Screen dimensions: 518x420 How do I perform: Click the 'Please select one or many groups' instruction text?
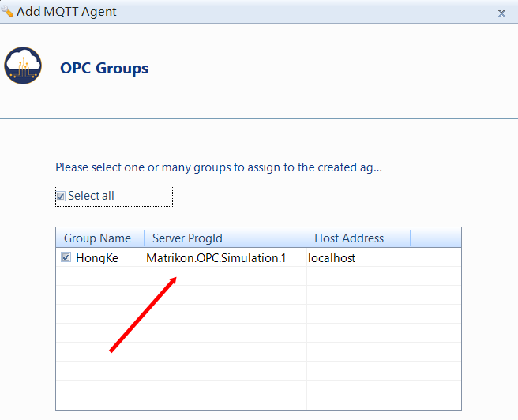coord(219,167)
